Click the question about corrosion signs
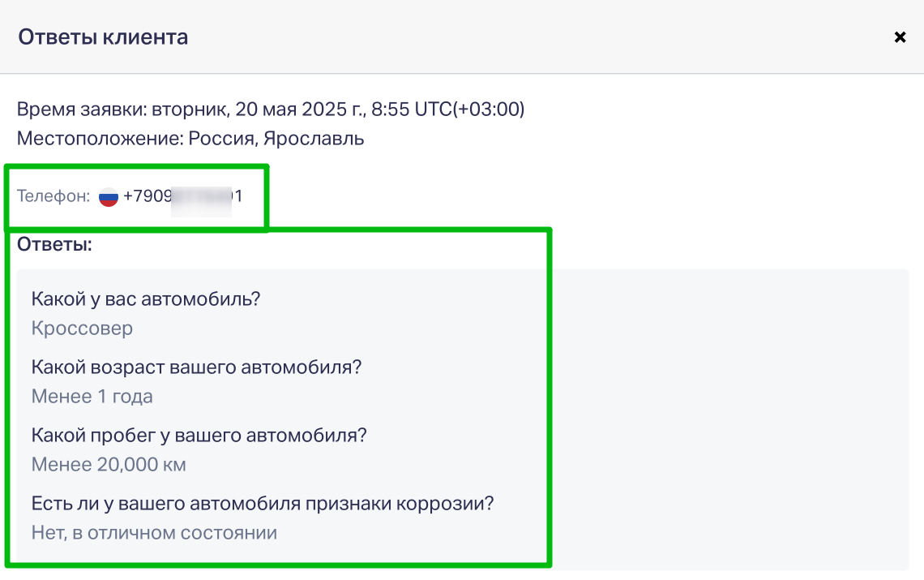Viewport: 924px width, 580px height. pyautogui.click(x=263, y=504)
